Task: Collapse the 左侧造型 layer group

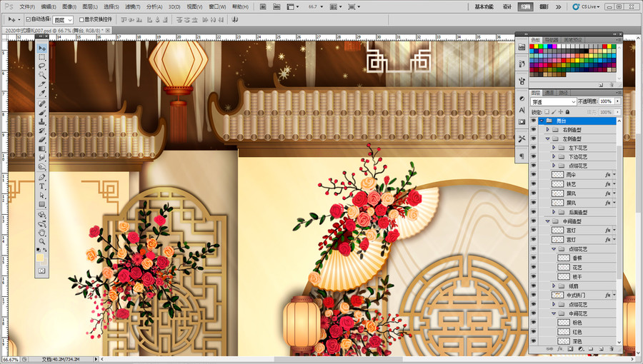Action: click(x=547, y=138)
